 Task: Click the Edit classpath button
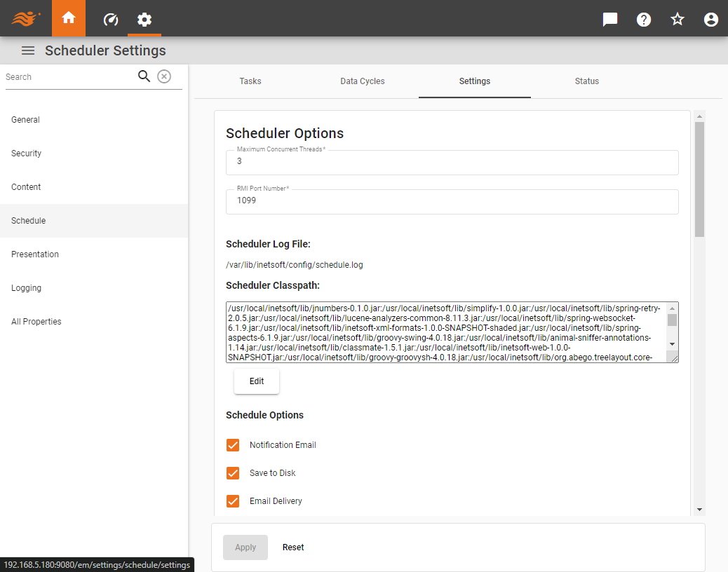pyautogui.click(x=256, y=381)
